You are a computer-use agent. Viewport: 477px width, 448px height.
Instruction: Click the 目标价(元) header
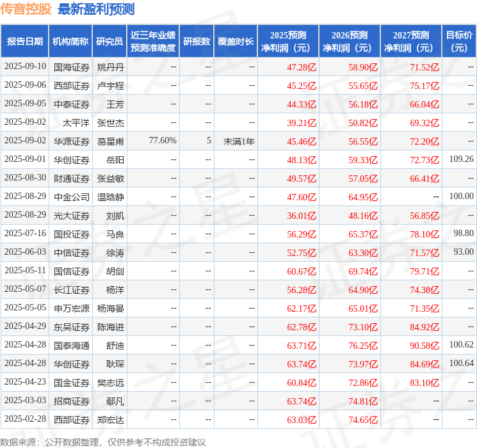tap(459, 42)
